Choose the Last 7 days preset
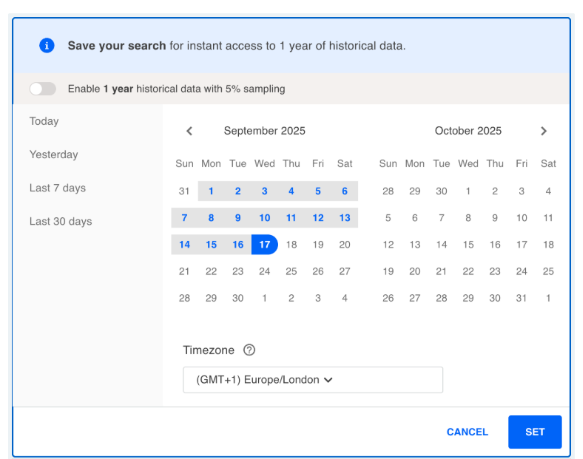 click(58, 188)
